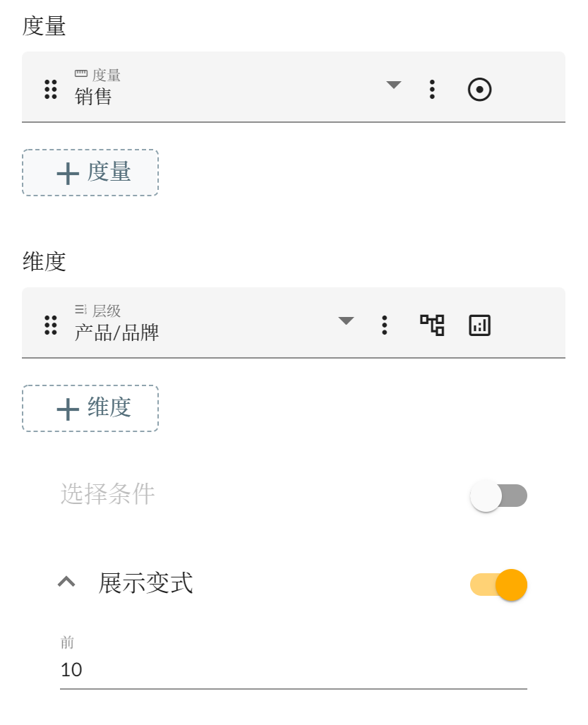This screenshot has height=725, width=588.
Task: Click the 层级 level icon above 产品/品牌
Action: [x=81, y=309]
